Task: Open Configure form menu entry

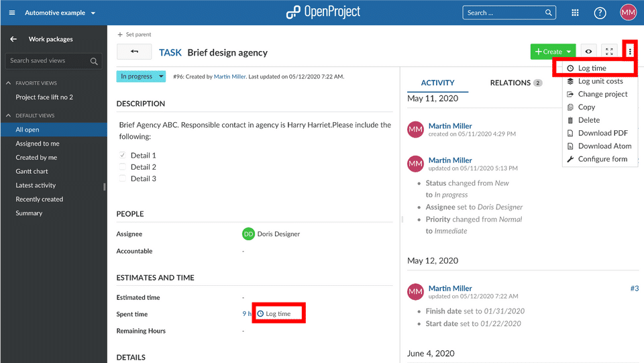Action: tap(600, 159)
